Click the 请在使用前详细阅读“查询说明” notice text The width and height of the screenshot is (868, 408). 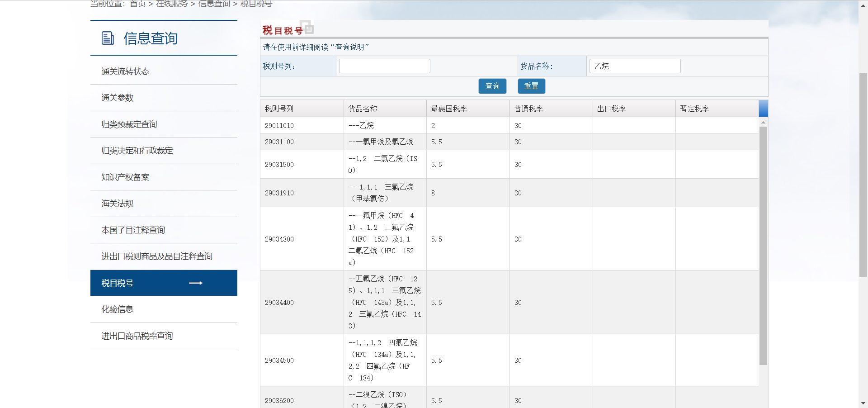coord(316,47)
